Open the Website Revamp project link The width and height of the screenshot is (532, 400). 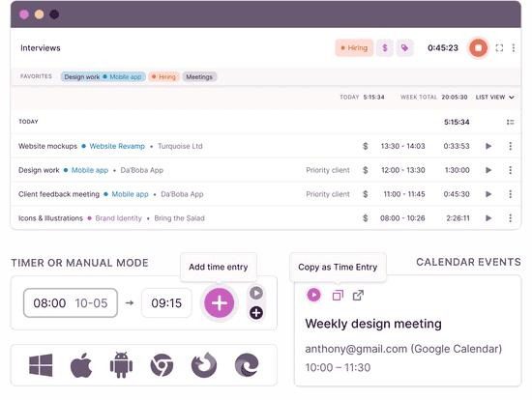coord(117,146)
